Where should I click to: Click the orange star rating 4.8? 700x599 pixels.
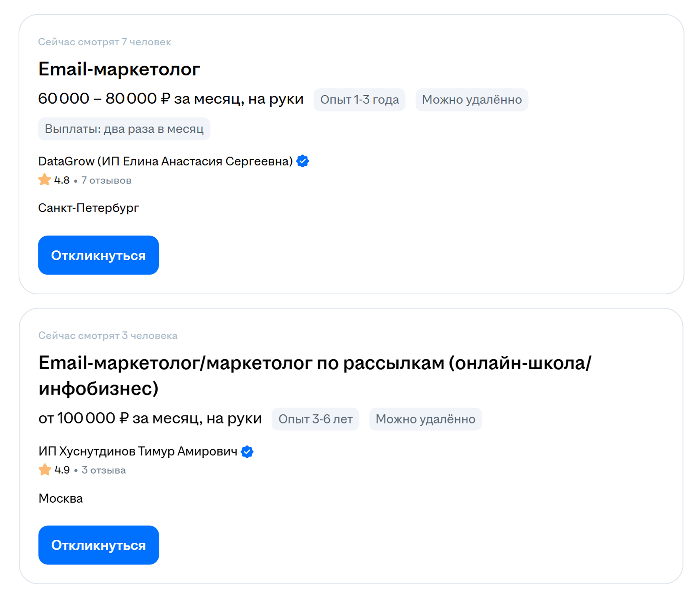(x=45, y=180)
